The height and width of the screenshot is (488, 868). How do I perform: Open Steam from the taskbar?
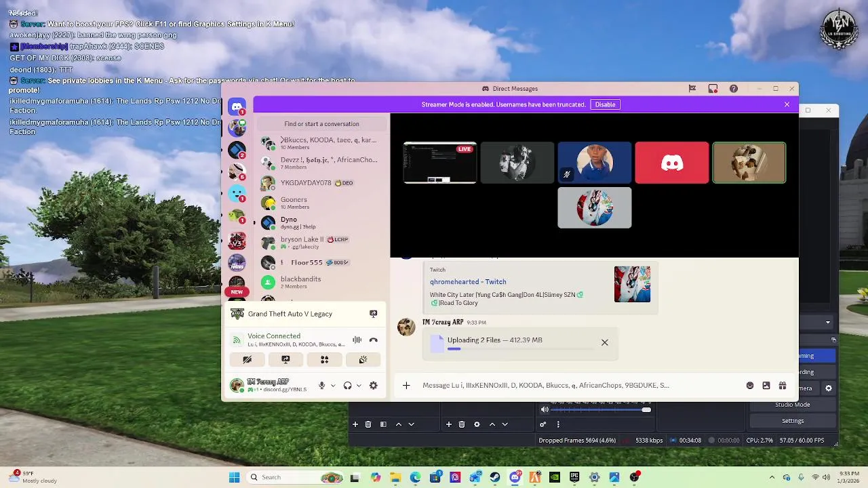click(495, 477)
